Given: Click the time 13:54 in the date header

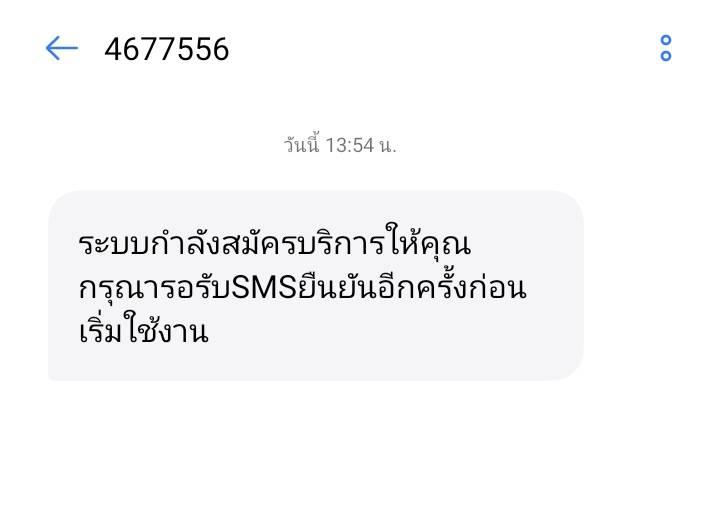Looking at the screenshot, I should click(350, 146).
